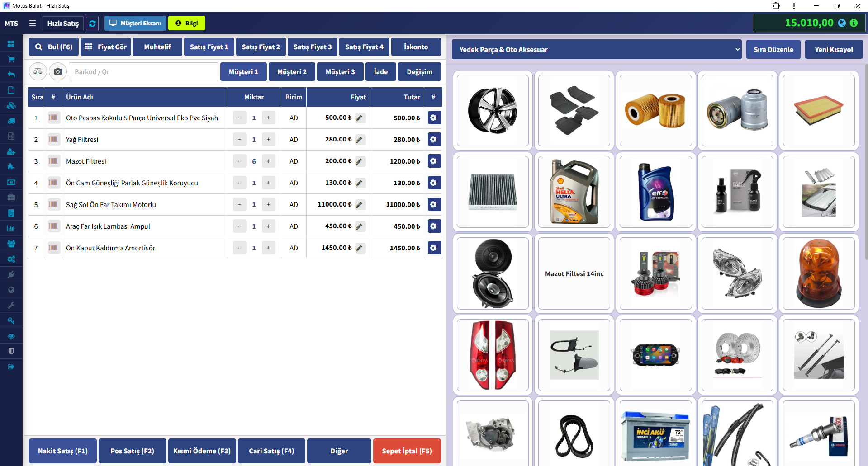Open gear settings for Mazot Filtresi row
The height and width of the screenshot is (466, 868).
coord(433,161)
